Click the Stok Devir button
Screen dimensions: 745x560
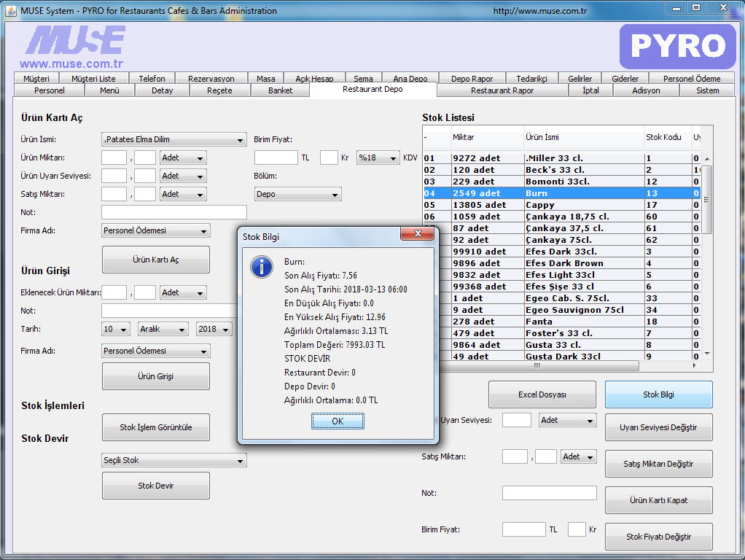click(x=156, y=486)
